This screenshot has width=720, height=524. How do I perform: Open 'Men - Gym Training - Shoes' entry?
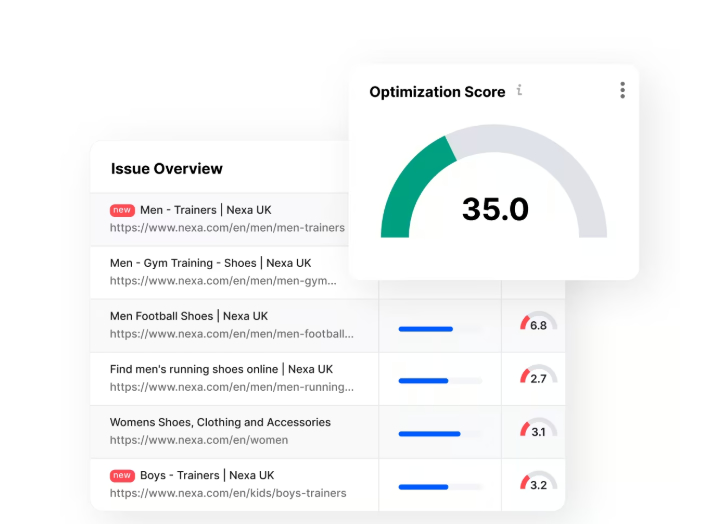pos(210,263)
